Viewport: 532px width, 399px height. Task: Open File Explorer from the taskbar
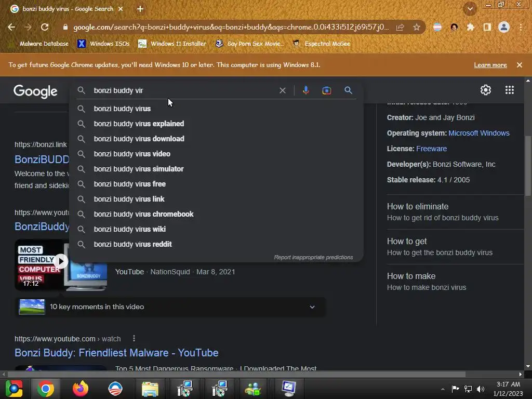[150, 389]
